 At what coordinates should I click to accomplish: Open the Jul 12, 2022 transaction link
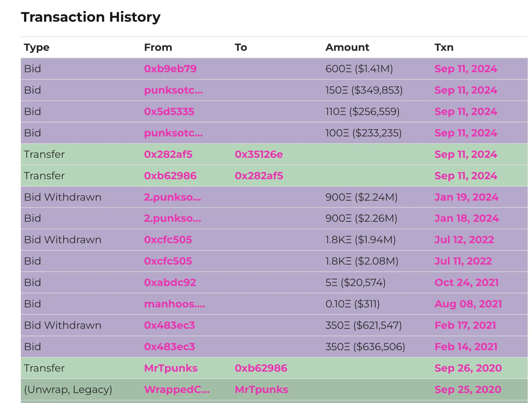point(464,240)
